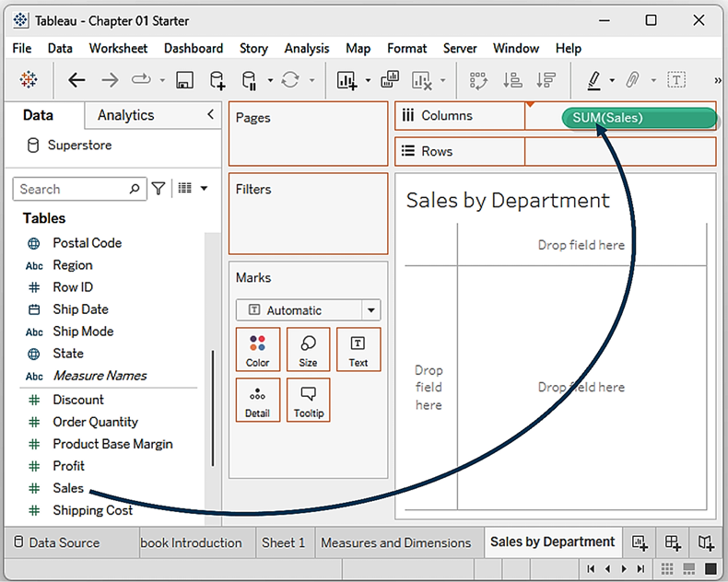
Task: Select the Product Base Margin field
Action: coord(112,444)
